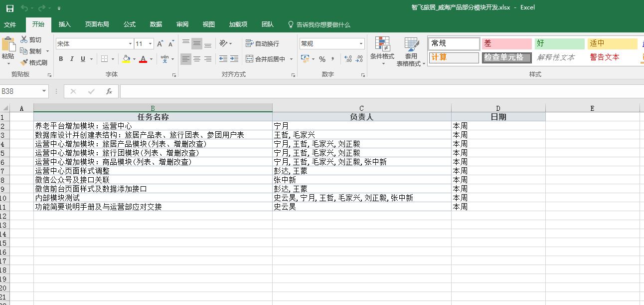This screenshot has height=305, width=644.
Task: Click the Increase Font Size icon
Action: click(x=160, y=44)
